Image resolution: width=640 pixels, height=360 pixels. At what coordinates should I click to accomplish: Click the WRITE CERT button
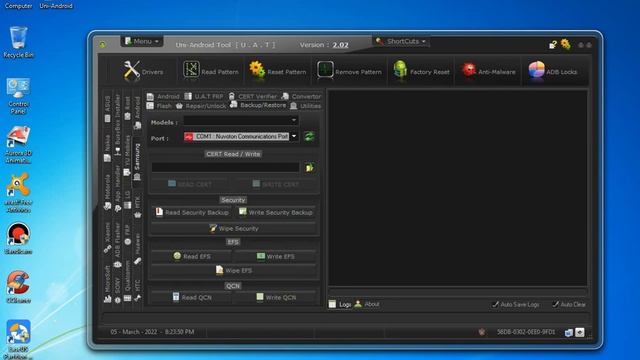click(276, 184)
